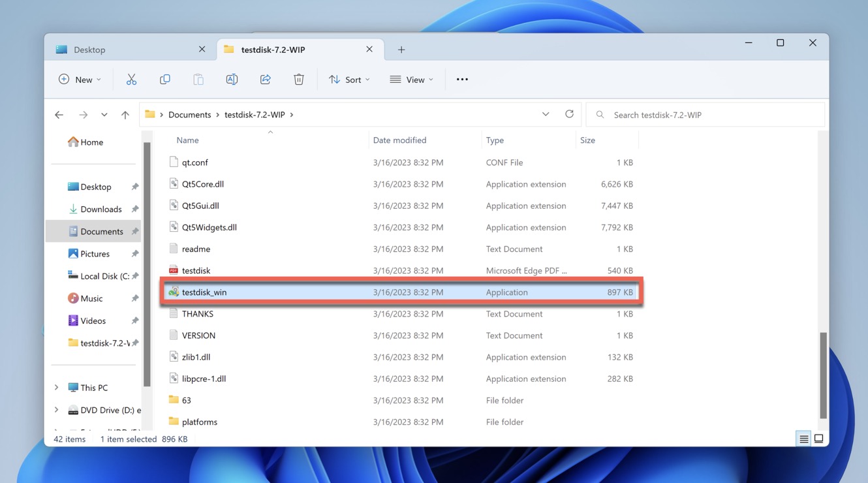Open Desktop in navigation pane

click(x=95, y=187)
